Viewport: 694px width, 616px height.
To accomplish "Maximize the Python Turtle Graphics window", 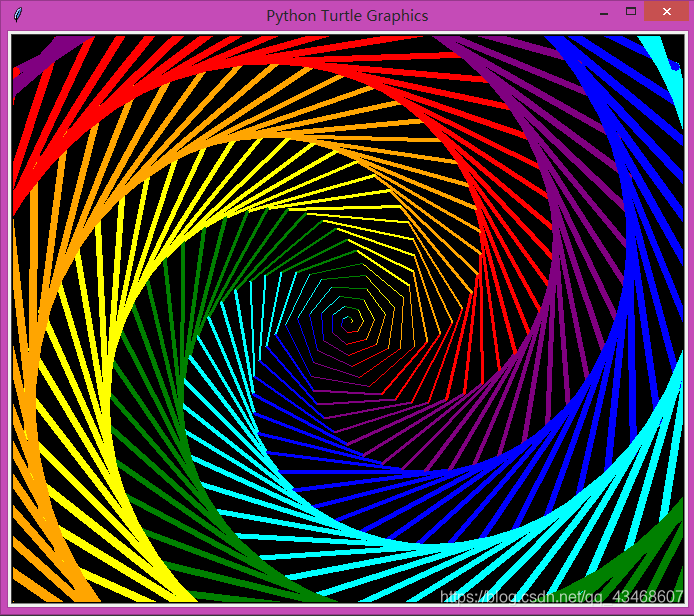I will (631, 12).
